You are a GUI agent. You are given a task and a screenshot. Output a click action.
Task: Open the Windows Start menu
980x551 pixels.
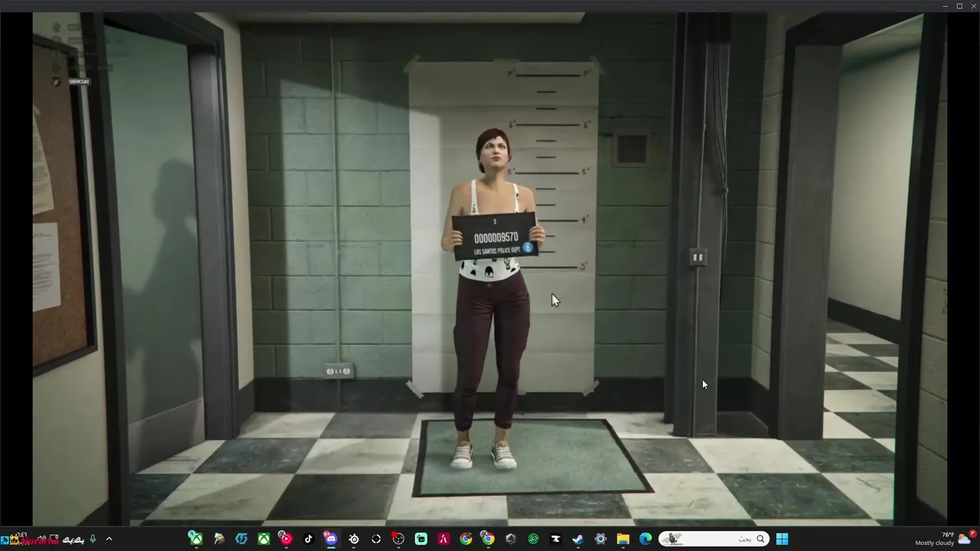pos(782,539)
